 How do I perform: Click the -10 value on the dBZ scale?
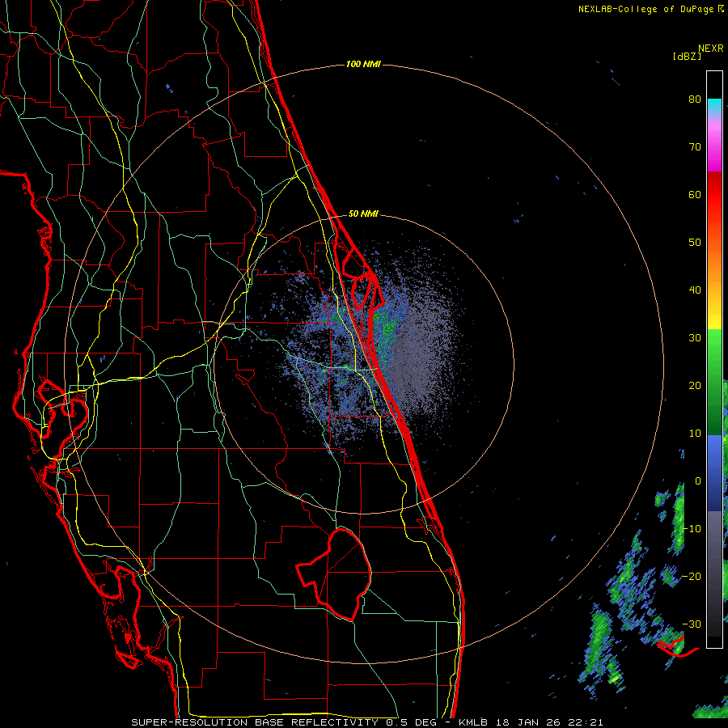pyautogui.click(x=692, y=529)
